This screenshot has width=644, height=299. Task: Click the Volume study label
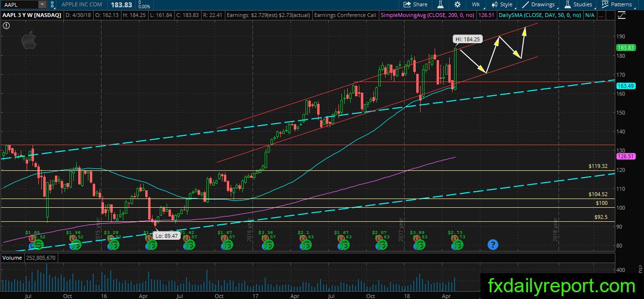11,258
